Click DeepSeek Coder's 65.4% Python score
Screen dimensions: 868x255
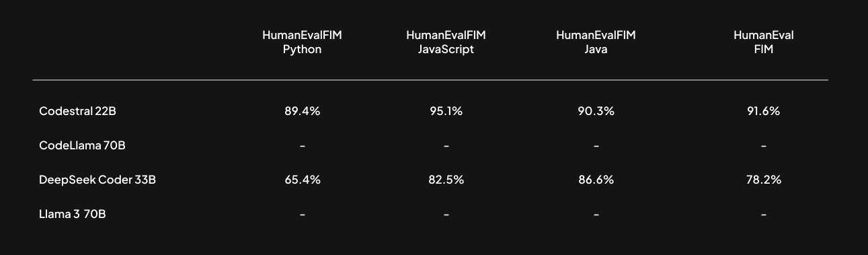(302, 180)
